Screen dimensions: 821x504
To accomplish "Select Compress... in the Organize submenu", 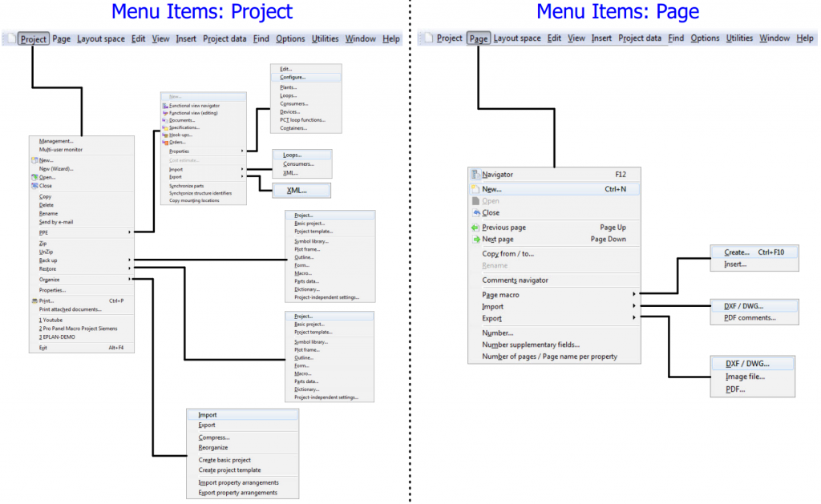I will click(214, 437).
